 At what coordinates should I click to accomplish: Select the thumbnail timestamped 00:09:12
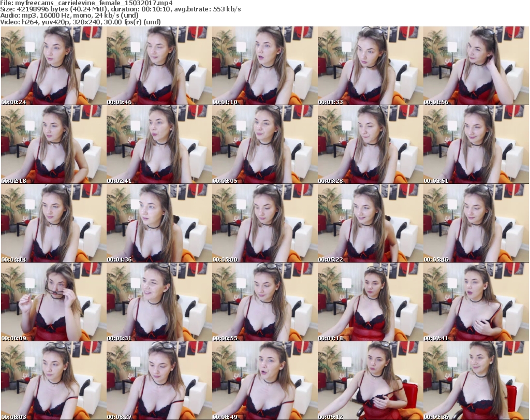(371, 381)
